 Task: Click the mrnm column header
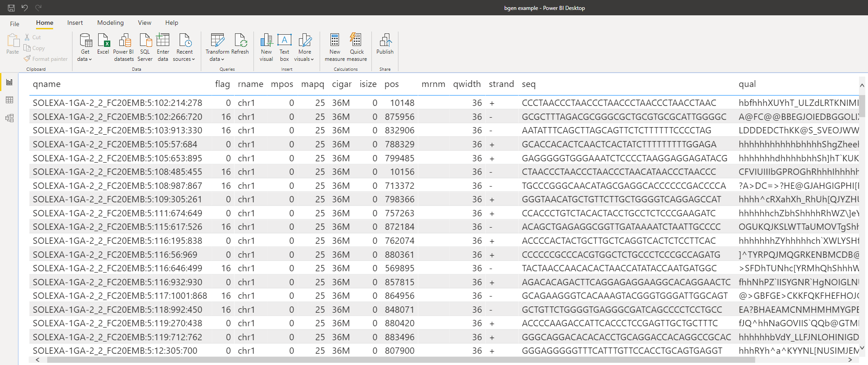pos(433,84)
